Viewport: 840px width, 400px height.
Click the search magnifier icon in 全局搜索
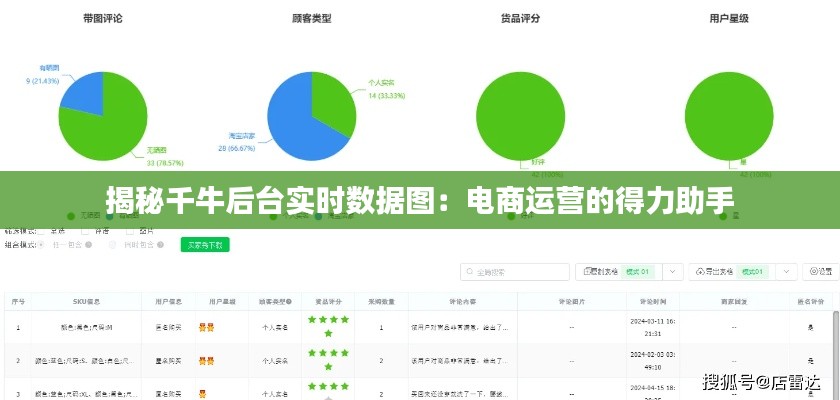(471, 271)
